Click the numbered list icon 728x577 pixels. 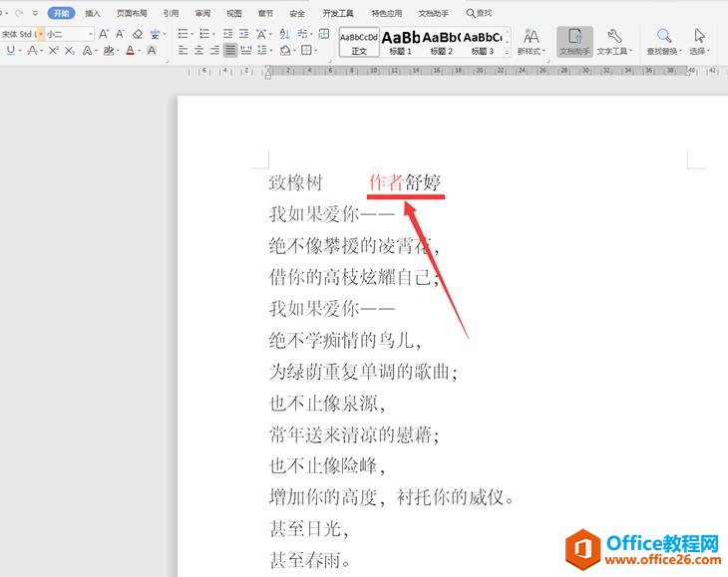[x=204, y=34]
